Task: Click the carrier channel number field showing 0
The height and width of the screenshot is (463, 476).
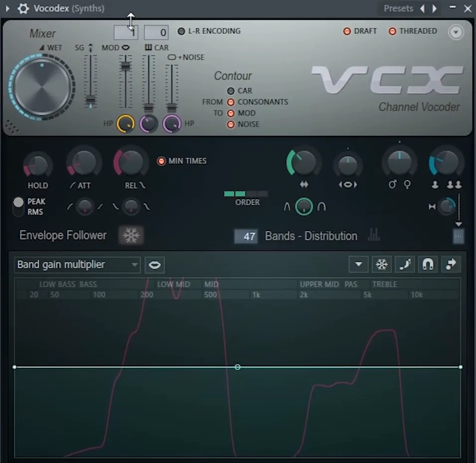Action: coord(156,32)
